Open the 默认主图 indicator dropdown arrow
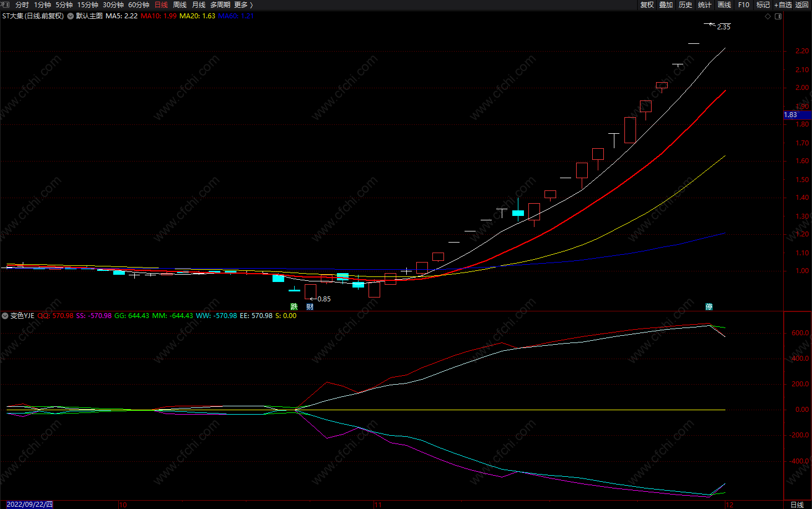Viewport: 812px width, 509px height. coord(70,16)
